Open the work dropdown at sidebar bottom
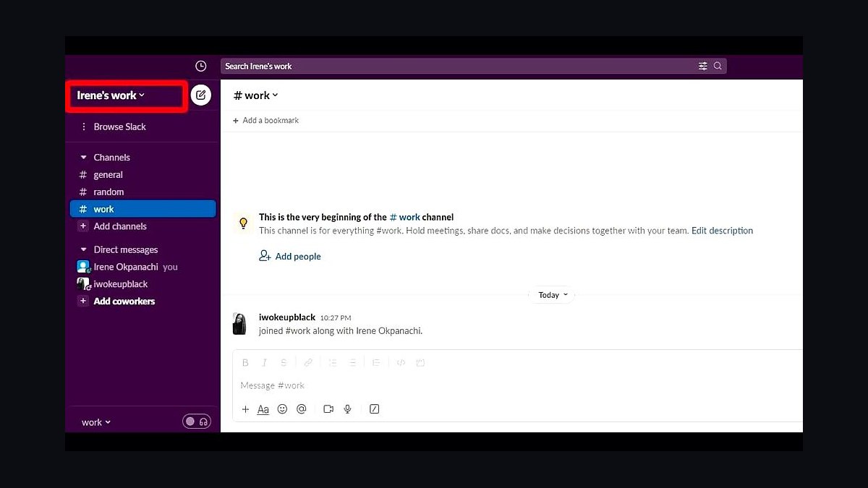This screenshot has height=488, width=868. (96, 422)
